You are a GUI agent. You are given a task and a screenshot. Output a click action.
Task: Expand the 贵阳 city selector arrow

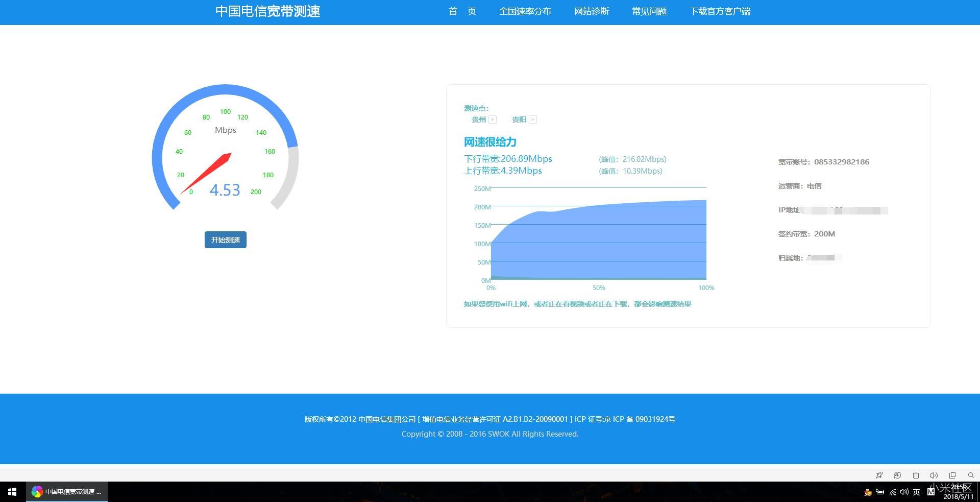533,119
